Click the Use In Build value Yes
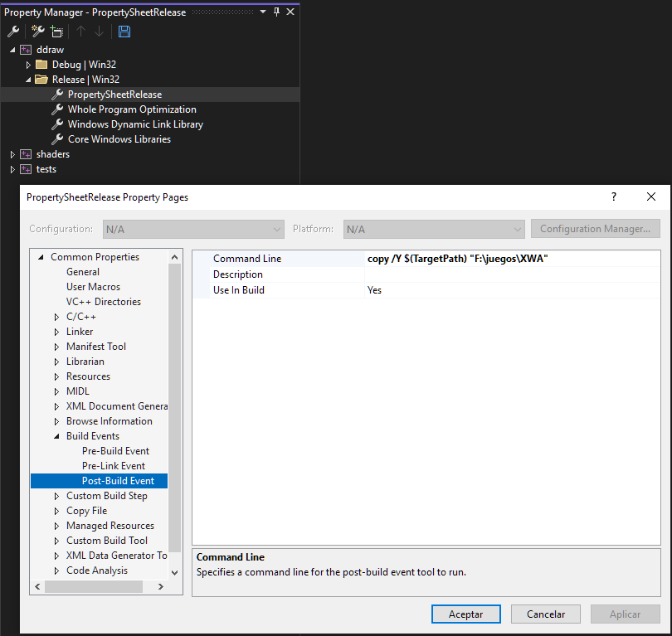 512,290
